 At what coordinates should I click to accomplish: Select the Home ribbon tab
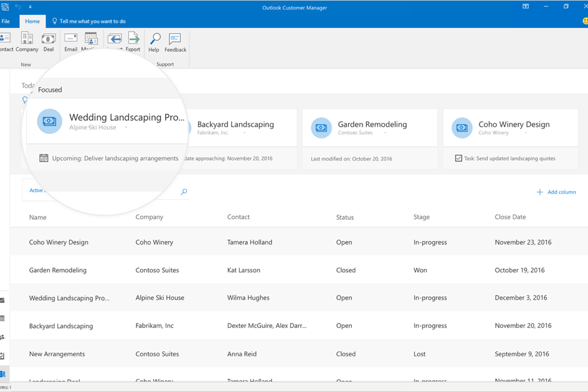coord(32,21)
